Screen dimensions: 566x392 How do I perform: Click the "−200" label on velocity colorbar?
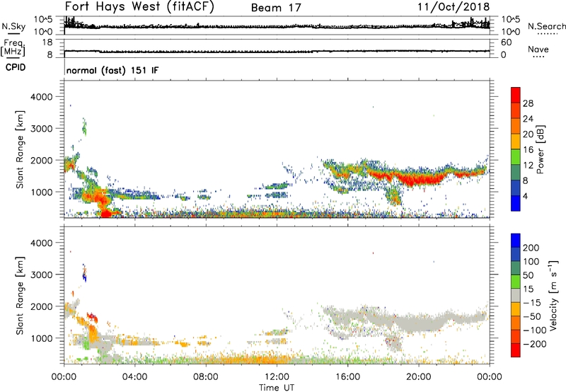click(535, 344)
